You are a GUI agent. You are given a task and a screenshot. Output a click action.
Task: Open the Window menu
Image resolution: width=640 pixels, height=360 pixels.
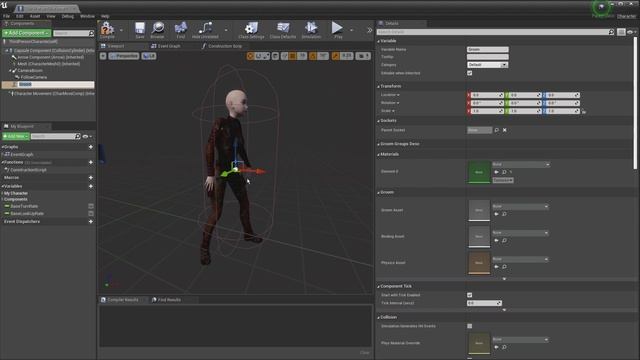(87, 16)
